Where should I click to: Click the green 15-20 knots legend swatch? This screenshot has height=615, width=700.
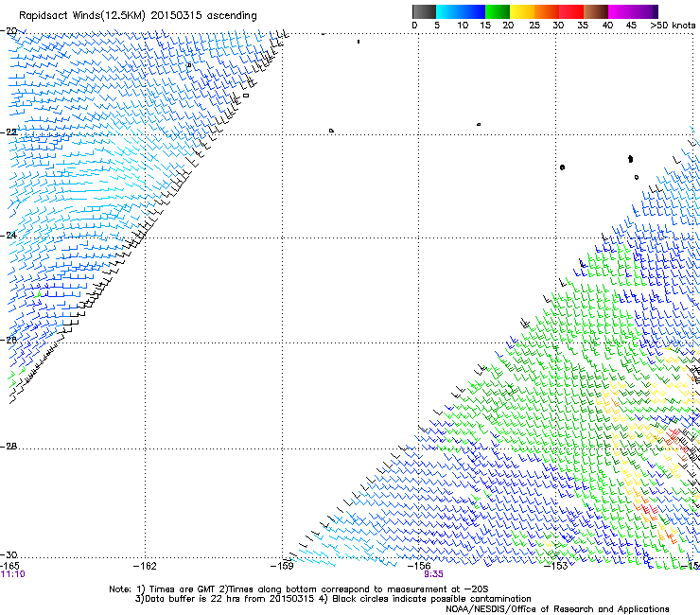498,11
